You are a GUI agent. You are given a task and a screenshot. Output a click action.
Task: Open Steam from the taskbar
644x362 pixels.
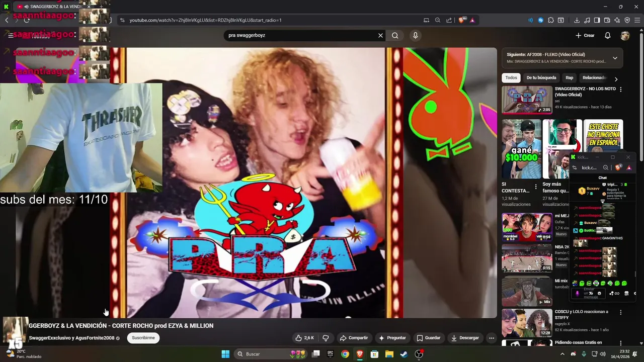point(404,354)
